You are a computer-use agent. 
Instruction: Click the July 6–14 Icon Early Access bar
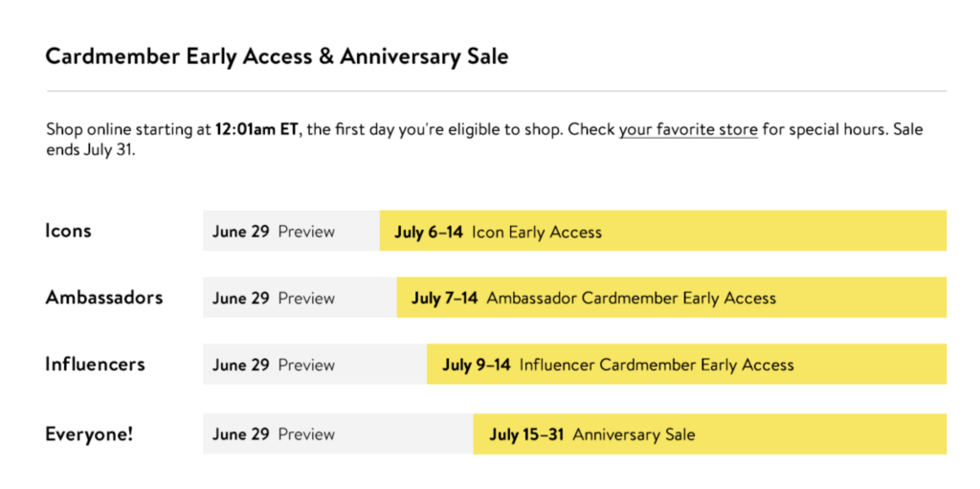[x=663, y=231]
